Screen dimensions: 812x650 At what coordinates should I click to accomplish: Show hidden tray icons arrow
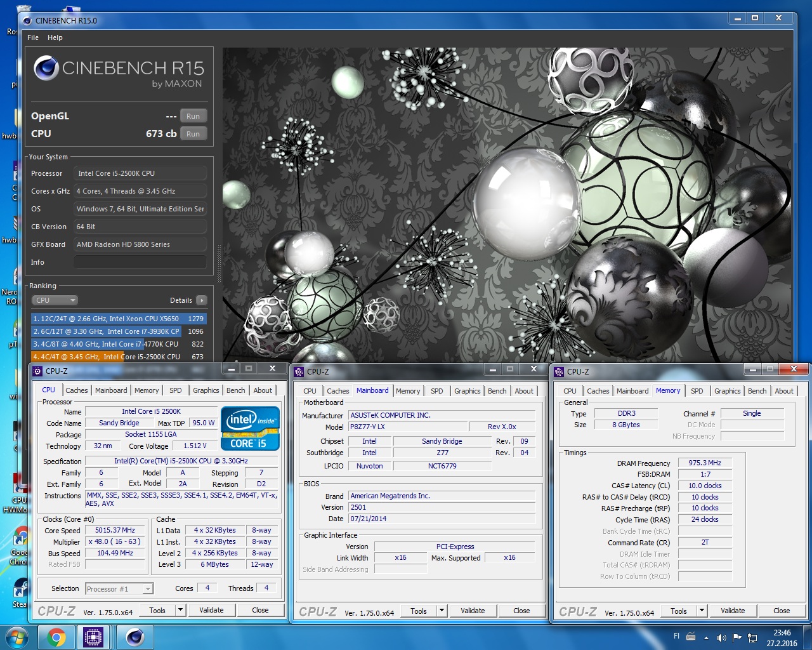tap(706, 637)
